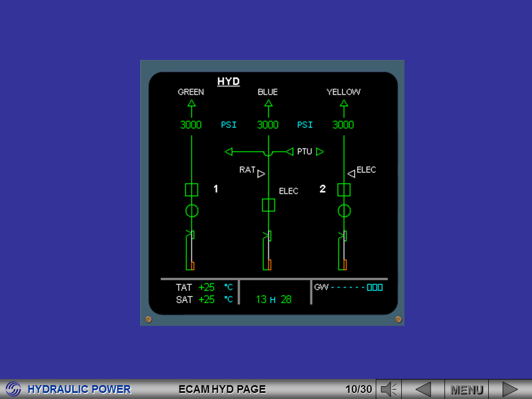Click the back navigation arrow
Image resolution: width=532 pixels, height=399 pixels.
pos(424,388)
